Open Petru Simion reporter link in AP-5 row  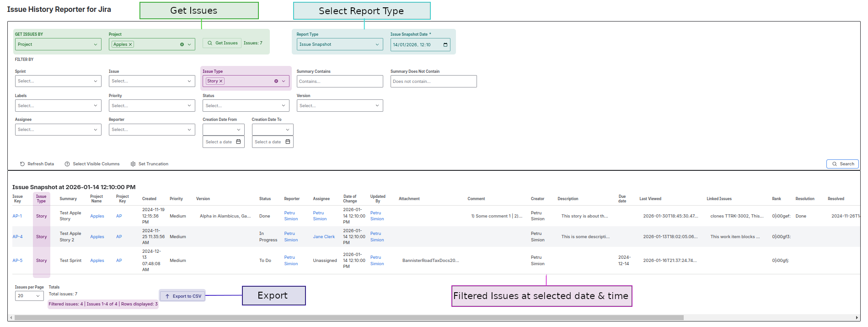[291, 261]
